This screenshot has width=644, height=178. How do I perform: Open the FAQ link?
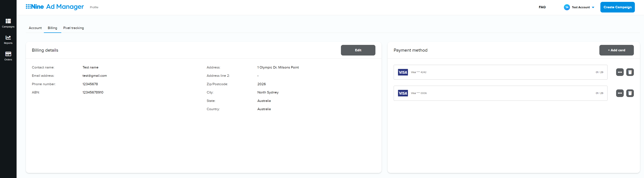click(542, 7)
